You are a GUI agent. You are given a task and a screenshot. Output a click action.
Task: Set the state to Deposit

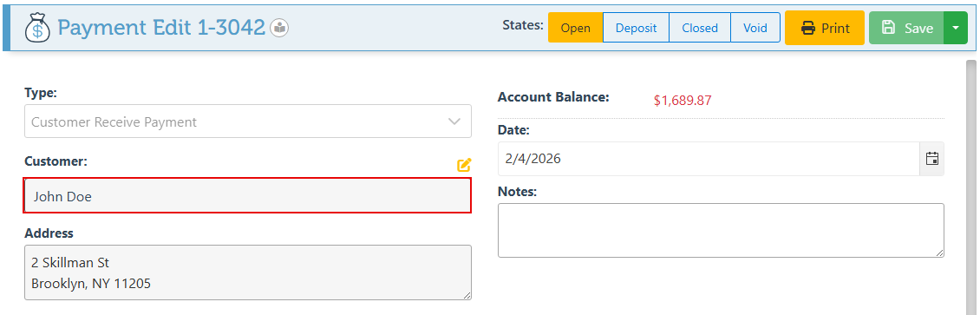coord(636,28)
